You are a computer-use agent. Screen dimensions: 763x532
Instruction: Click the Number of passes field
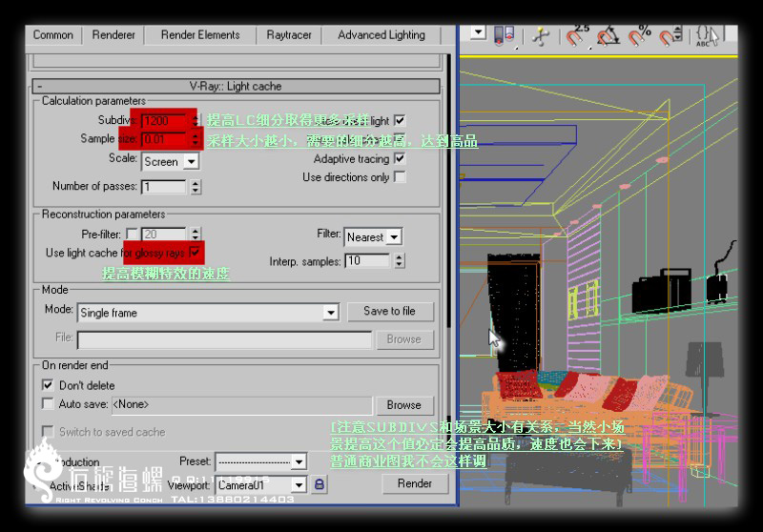click(x=163, y=187)
